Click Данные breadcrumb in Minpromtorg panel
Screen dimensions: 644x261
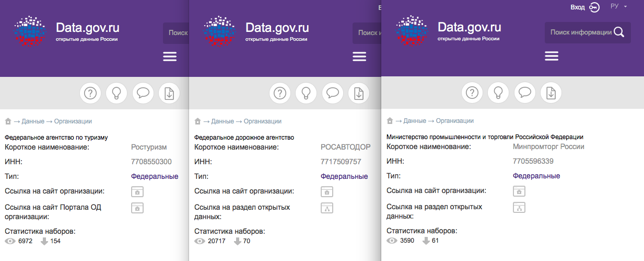tap(415, 121)
